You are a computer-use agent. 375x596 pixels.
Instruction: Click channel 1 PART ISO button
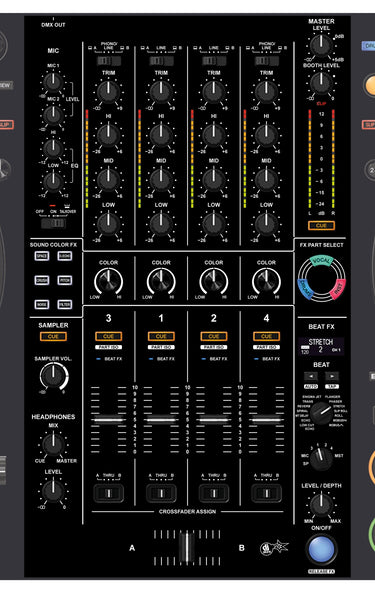[161, 347]
